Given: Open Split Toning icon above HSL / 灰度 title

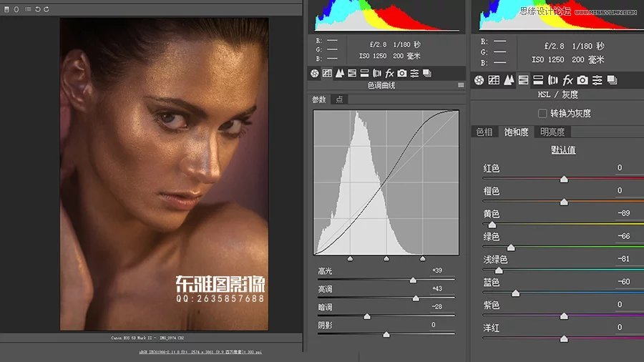Looking at the screenshot, I should [x=538, y=80].
